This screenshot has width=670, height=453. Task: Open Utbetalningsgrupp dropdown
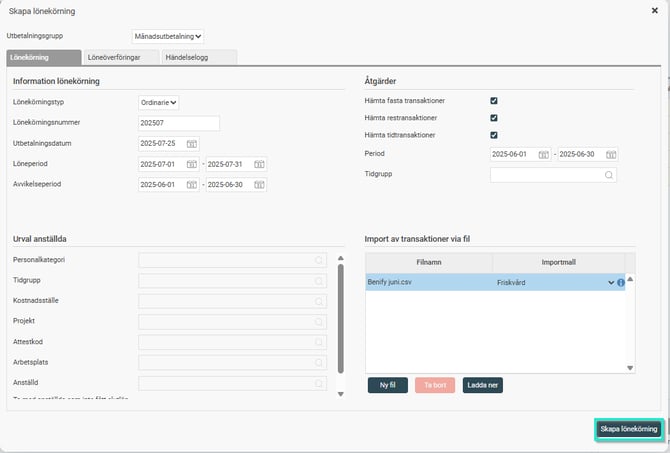tap(168, 37)
